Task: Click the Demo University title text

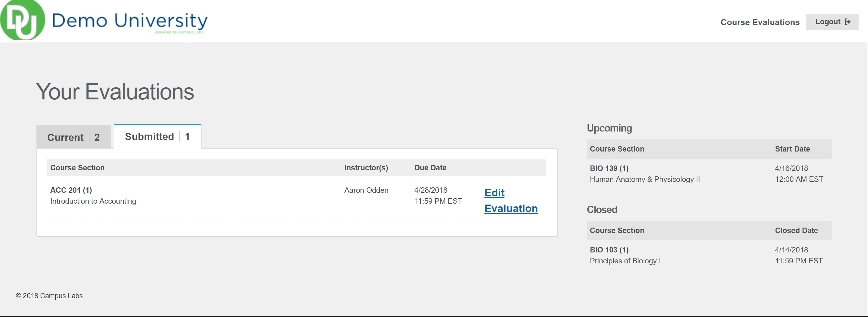Action: (129, 21)
